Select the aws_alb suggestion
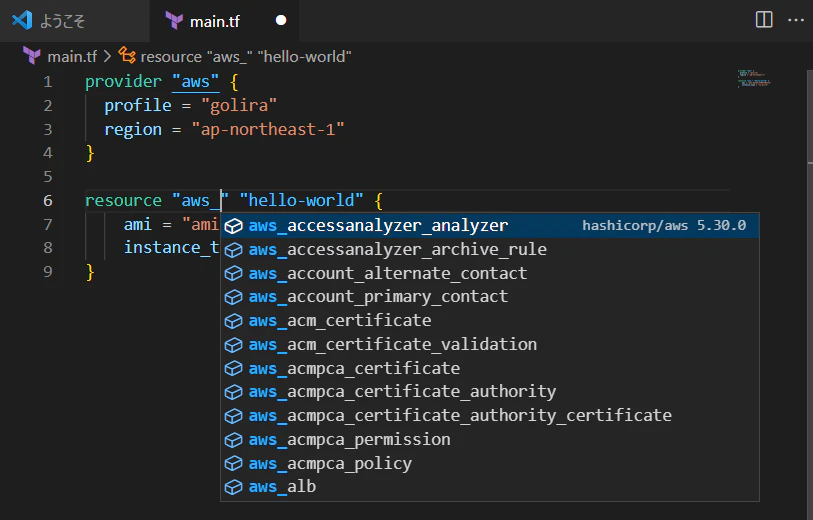Viewport: 813px width, 520px height. (x=490, y=487)
